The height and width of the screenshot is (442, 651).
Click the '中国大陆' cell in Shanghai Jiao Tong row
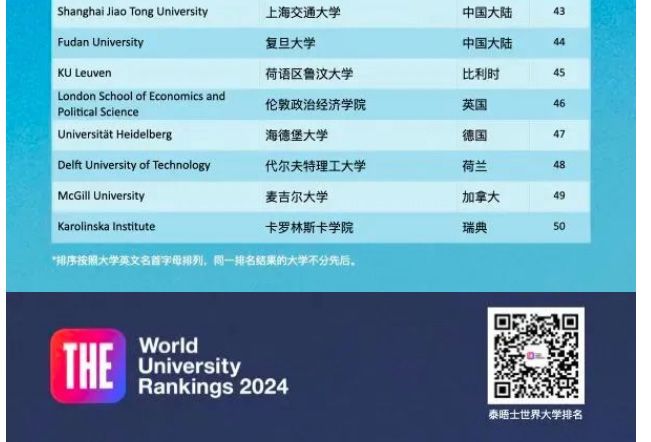pos(487,12)
